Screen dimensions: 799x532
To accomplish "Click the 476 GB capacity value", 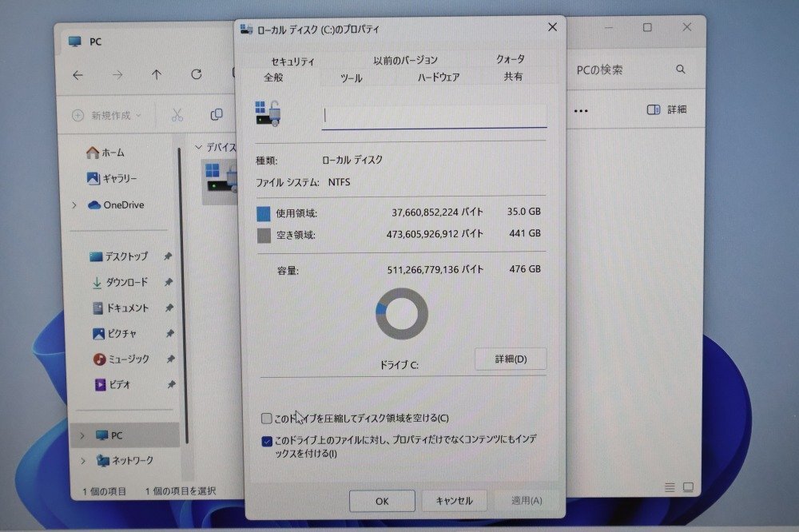I will point(525,269).
